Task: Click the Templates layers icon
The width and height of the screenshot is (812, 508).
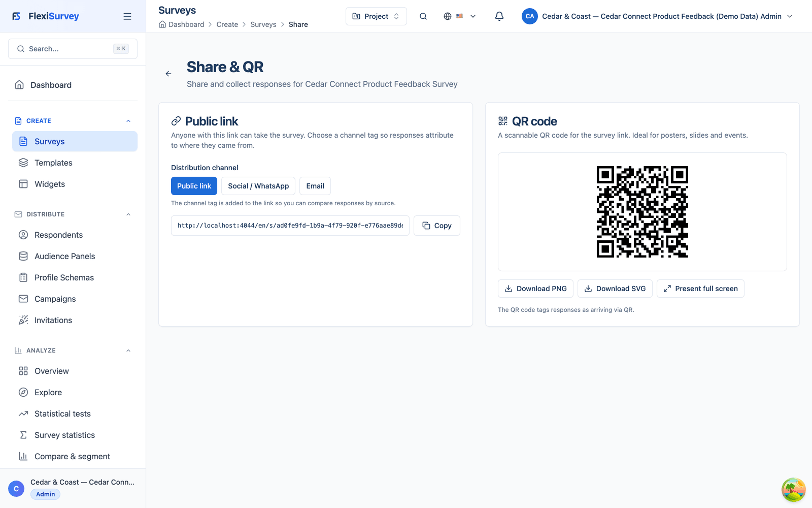Action: pyautogui.click(x=23, y=163)
